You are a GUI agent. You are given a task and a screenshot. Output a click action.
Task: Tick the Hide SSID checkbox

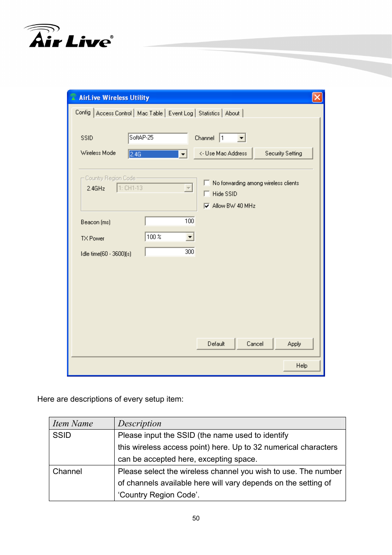(x=207, y=194)
